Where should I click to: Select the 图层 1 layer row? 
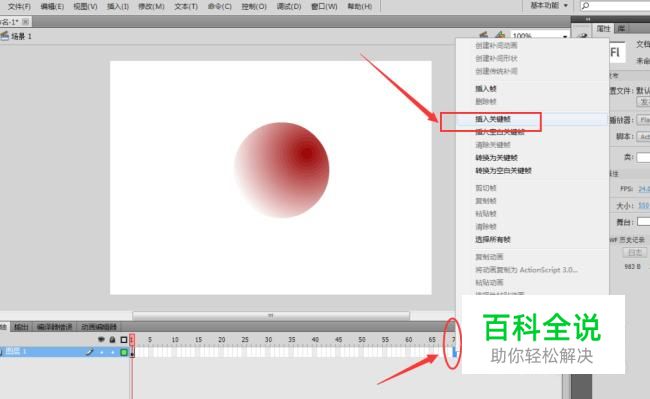pyautogui.click(x=65, y=352)
